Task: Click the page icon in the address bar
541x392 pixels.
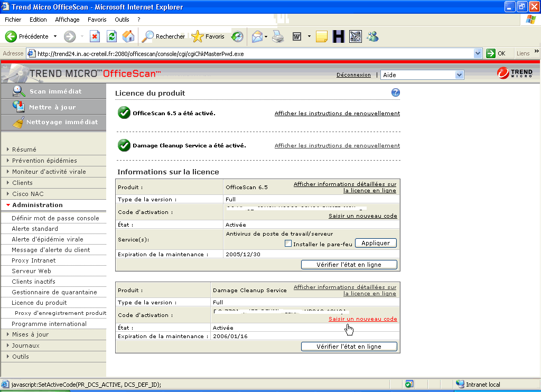Action: [x=31, y=53]
